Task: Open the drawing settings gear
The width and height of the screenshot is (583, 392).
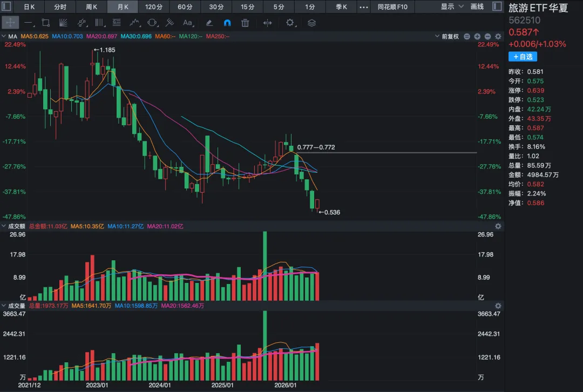Action: tap(290, 23)
